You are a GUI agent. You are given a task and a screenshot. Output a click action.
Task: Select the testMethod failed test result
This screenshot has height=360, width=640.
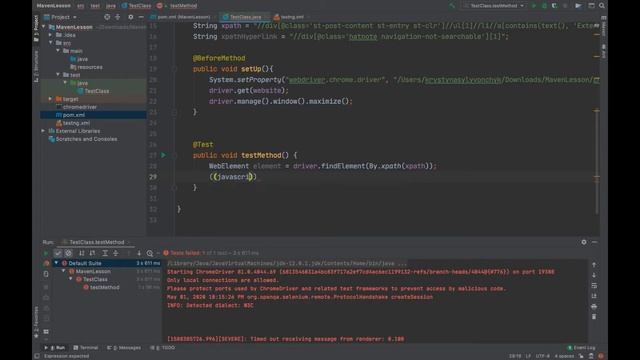tap(101, 287)
